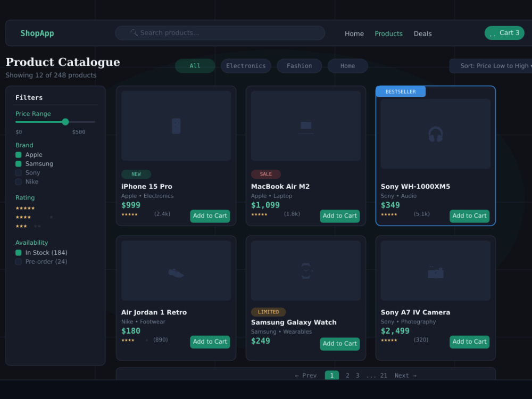Image resolution: width=532 pixels, height=399 pixels.
Task: Click the iPhone 15 Pro phone icon
Action: coord(176,126)
